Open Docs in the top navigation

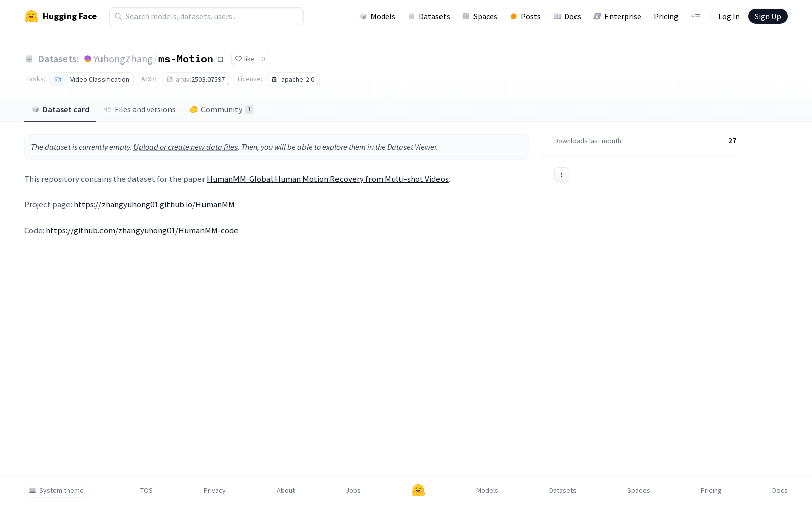click(x=567, y=16)
